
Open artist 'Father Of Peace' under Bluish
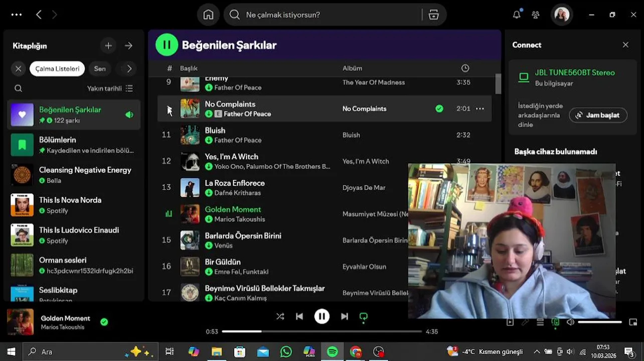[238, 140]
